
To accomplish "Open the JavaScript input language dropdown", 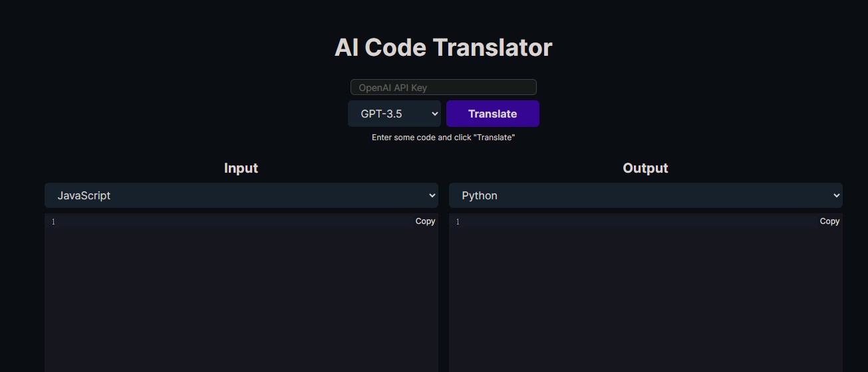I will 241,195.
